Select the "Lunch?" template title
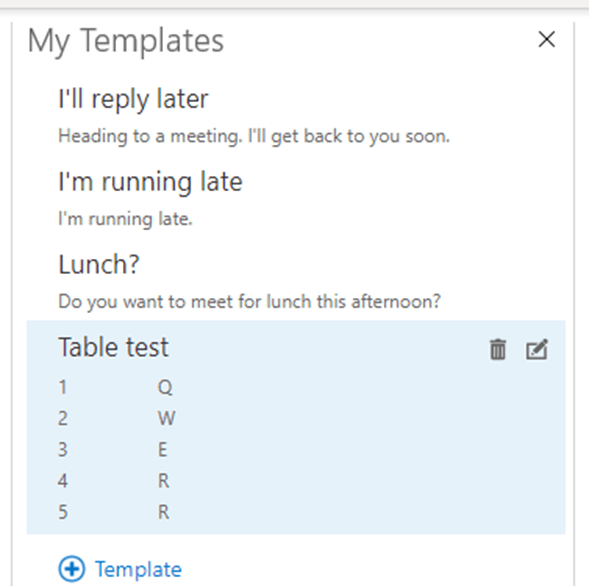589x586 pixels. pyautogui.click(x=99, y=264)
